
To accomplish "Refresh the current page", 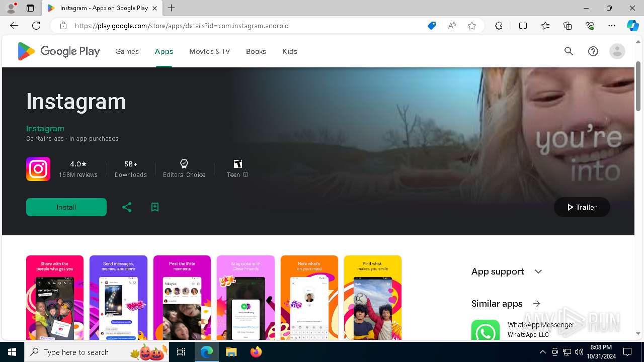I will pos(36,26).
